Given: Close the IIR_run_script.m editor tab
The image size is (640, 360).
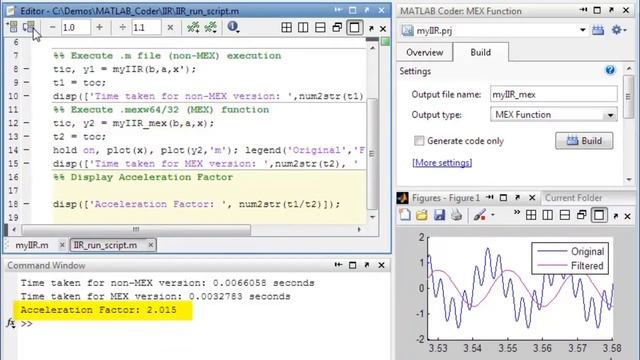Looking at the screenshot, I should (151, 245).
